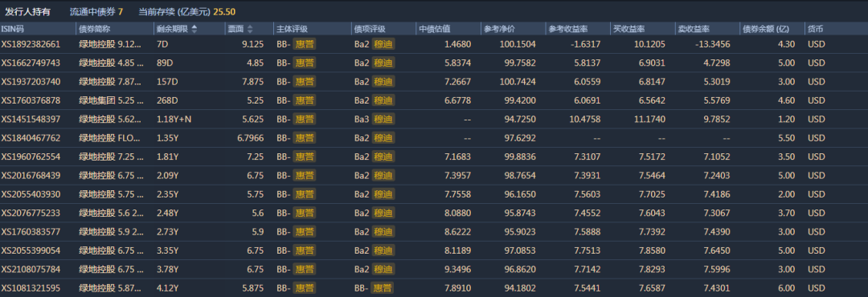Select ISIN code XS2055403930

pyautogui.click(x=31, y=194)
